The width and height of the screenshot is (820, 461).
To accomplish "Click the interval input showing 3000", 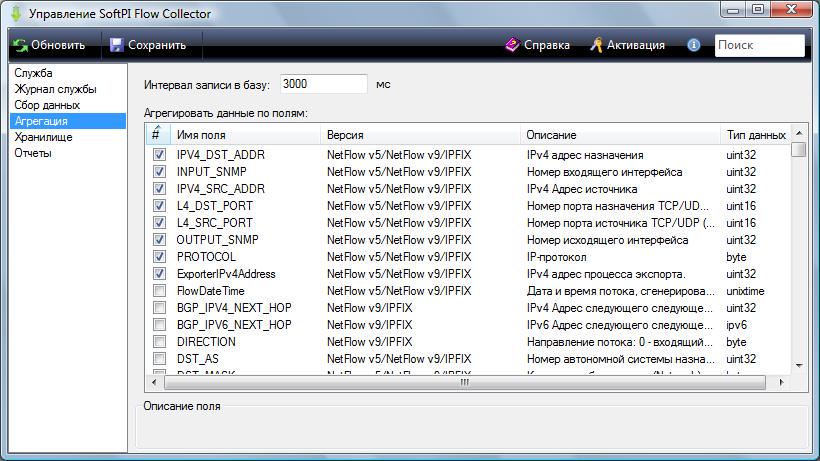I will click(x=324, y=84).
